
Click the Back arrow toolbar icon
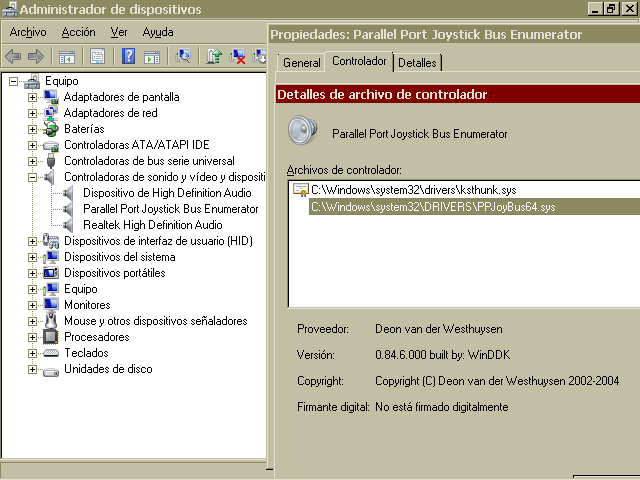click(x=14, y=56)
